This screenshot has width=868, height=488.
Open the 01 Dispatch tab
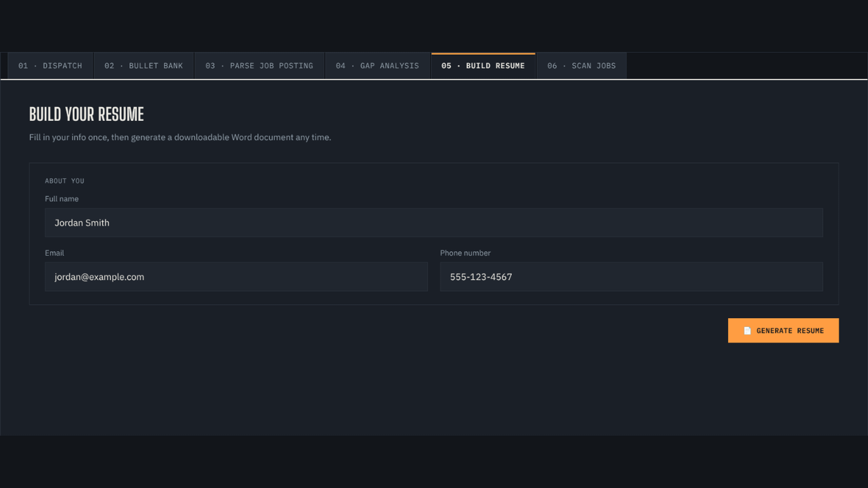pyautogui.click(x=50, y=66)
